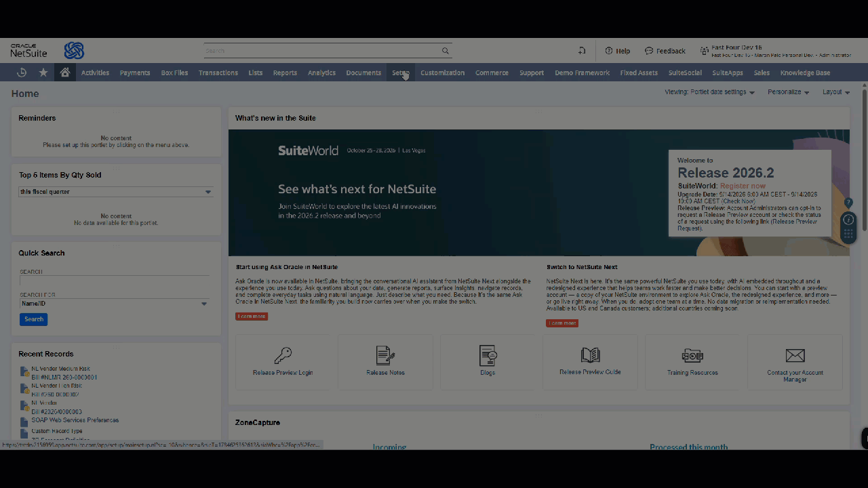Click the bill icon beside NL Vendor High Risk

click(x=24, y=389)
